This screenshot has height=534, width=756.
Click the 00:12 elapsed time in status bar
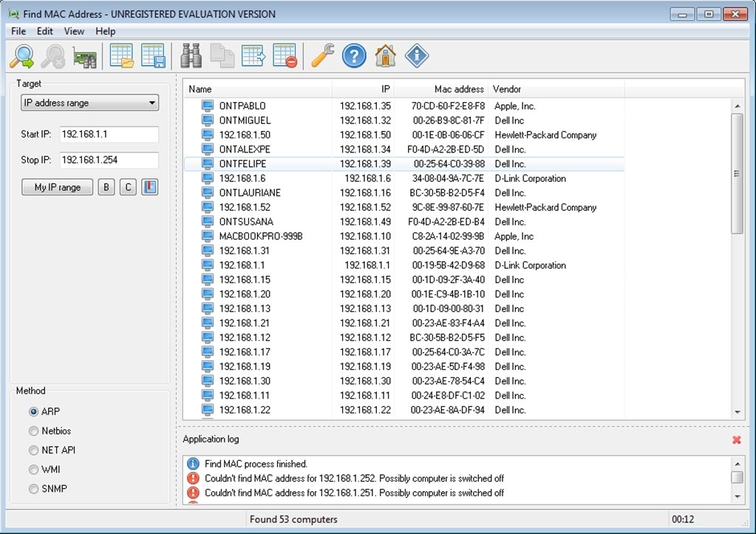[x=683, y=519]
